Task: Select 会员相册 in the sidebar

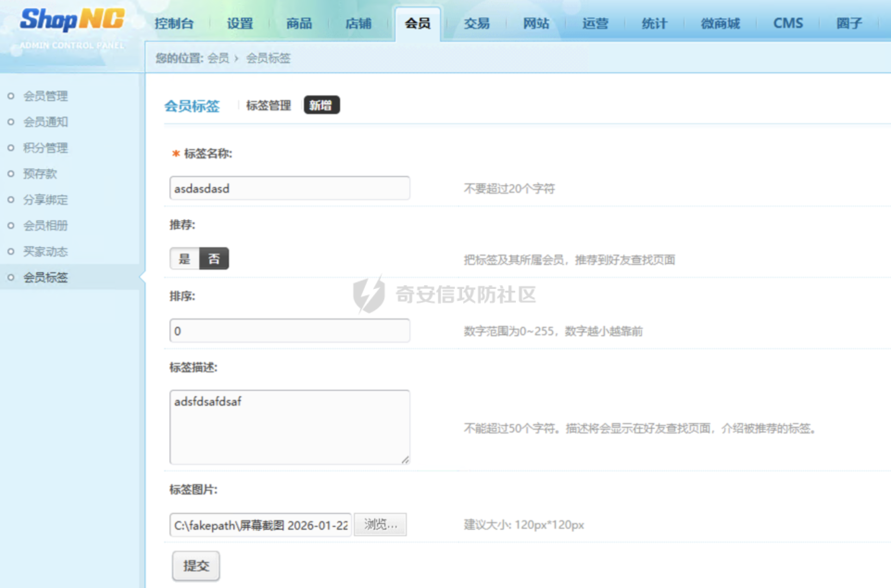Action: 45,225
